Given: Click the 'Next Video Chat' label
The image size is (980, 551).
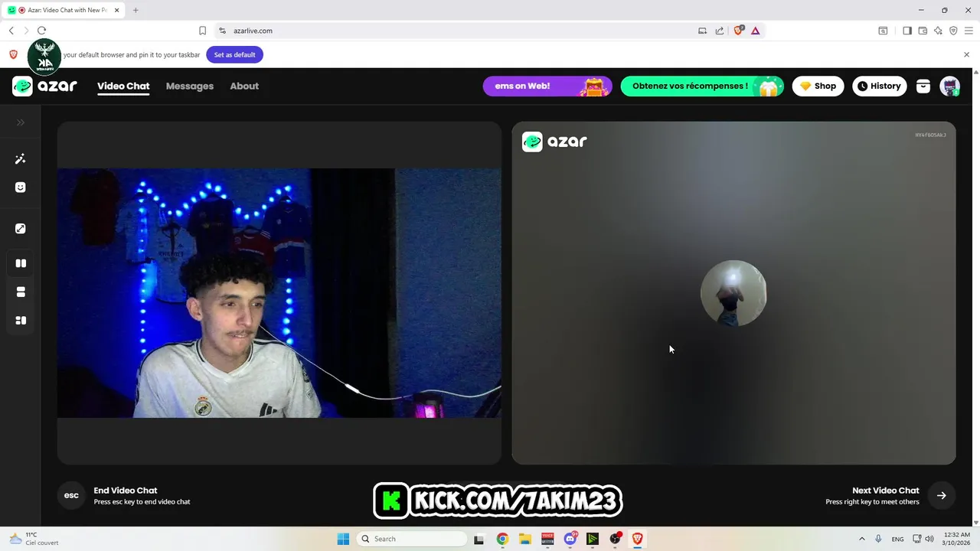Looking at the screenshot, I should [886, 491].
